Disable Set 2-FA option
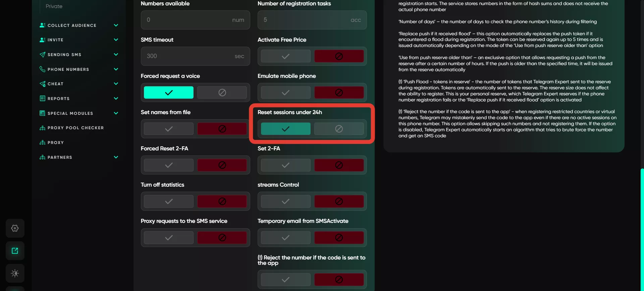Viewport: 644px width, 291px height. tap(339, 165)
